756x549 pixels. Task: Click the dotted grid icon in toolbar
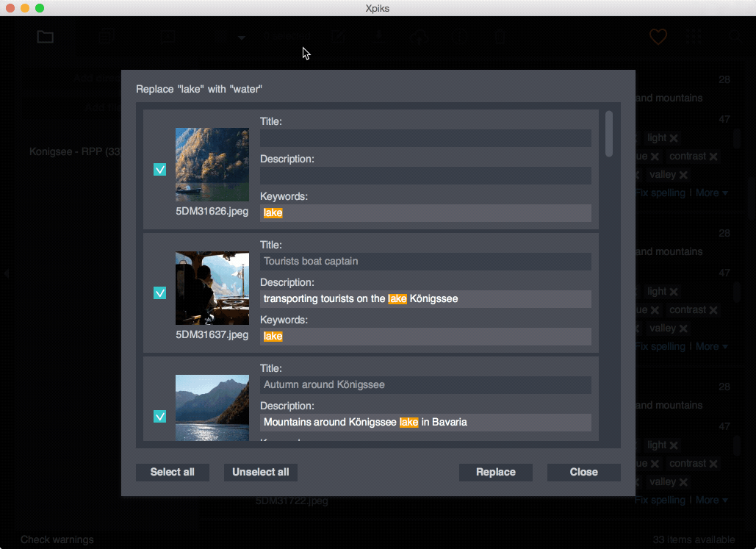coord(693,37)
